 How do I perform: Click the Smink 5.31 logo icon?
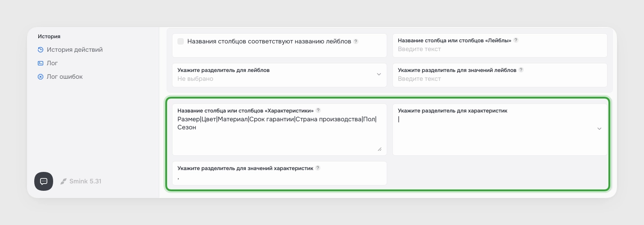click(63, 181)
